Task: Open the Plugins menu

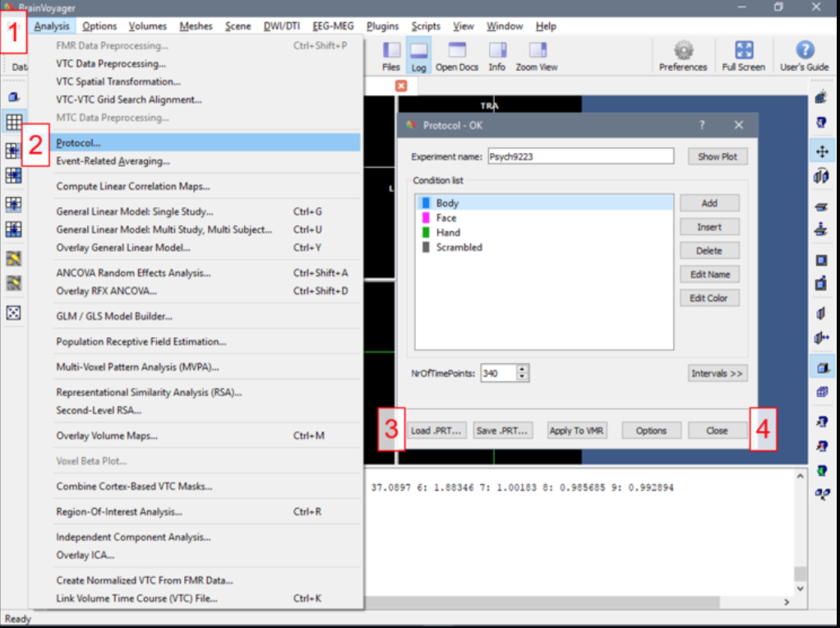Action: coord(382,26)
